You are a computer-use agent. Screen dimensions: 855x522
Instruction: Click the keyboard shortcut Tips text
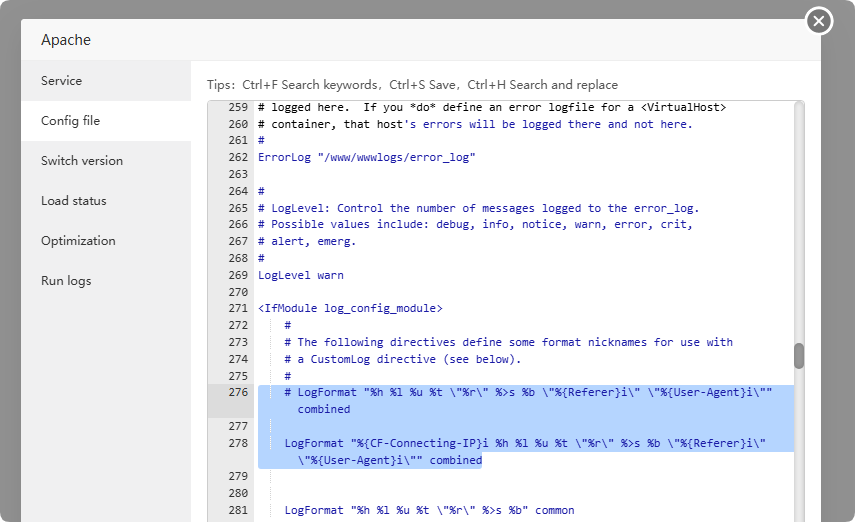coord(412,85)
